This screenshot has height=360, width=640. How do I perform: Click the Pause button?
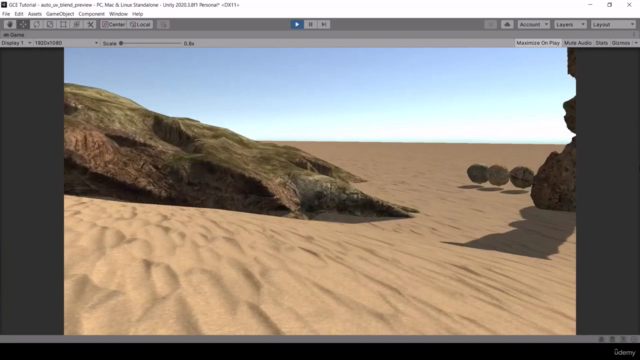tap(310, 24)
